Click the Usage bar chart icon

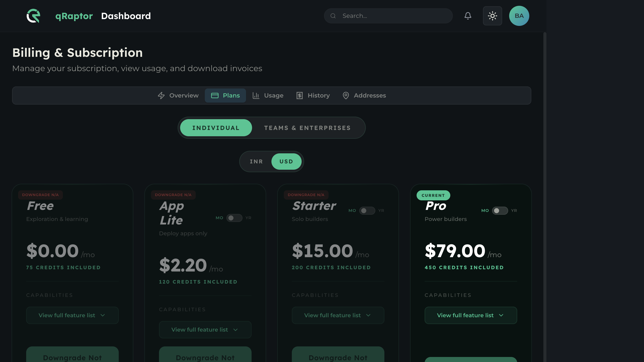[x=256, y=96]
